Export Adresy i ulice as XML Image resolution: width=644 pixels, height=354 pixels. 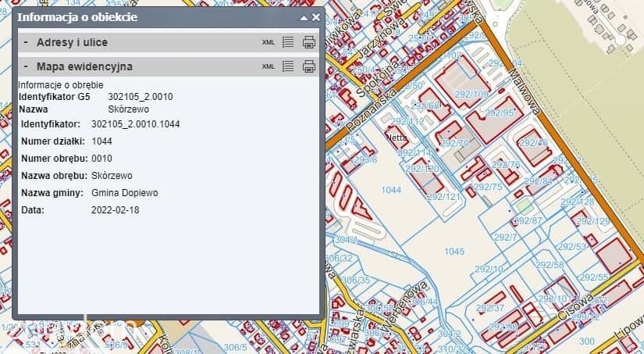[x=269, y=42]
